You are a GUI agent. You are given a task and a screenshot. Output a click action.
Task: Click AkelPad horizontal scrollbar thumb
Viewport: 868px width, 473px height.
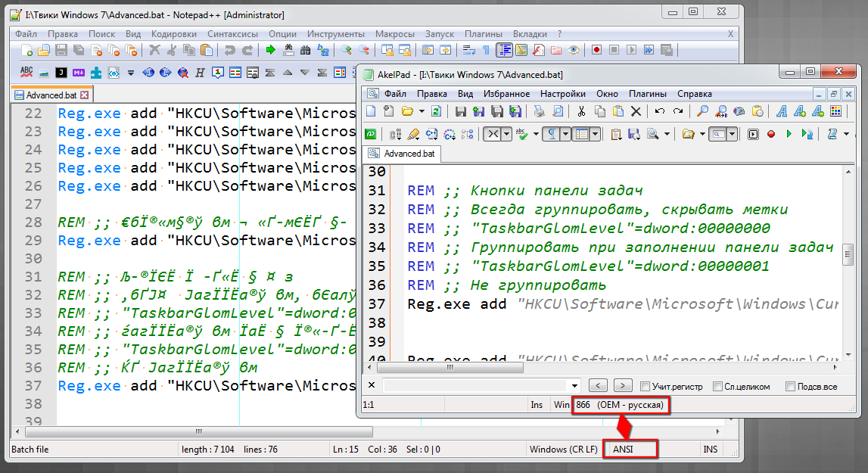(450, 367)
